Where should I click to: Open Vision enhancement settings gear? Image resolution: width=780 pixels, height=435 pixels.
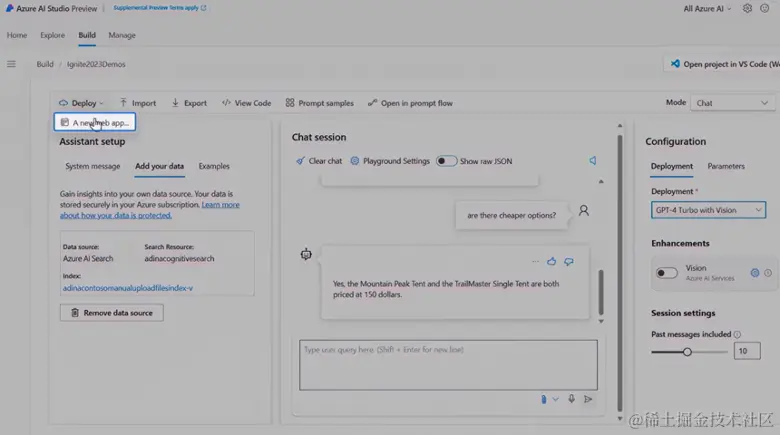point(755,273)
